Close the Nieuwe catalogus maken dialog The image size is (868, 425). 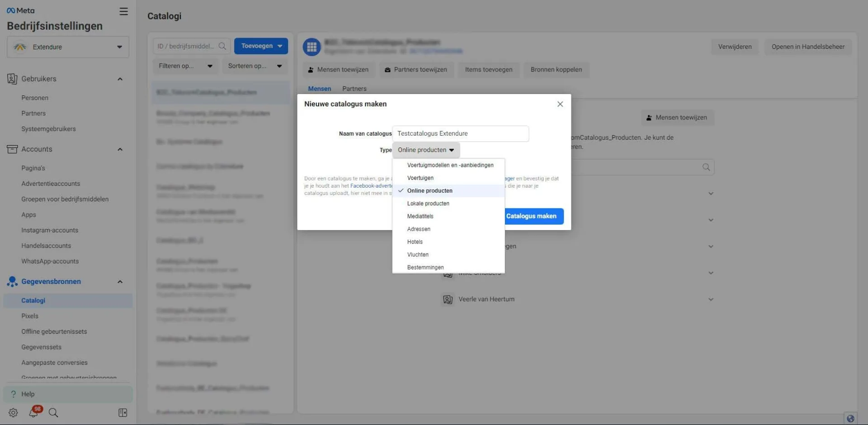pos(560,104)
